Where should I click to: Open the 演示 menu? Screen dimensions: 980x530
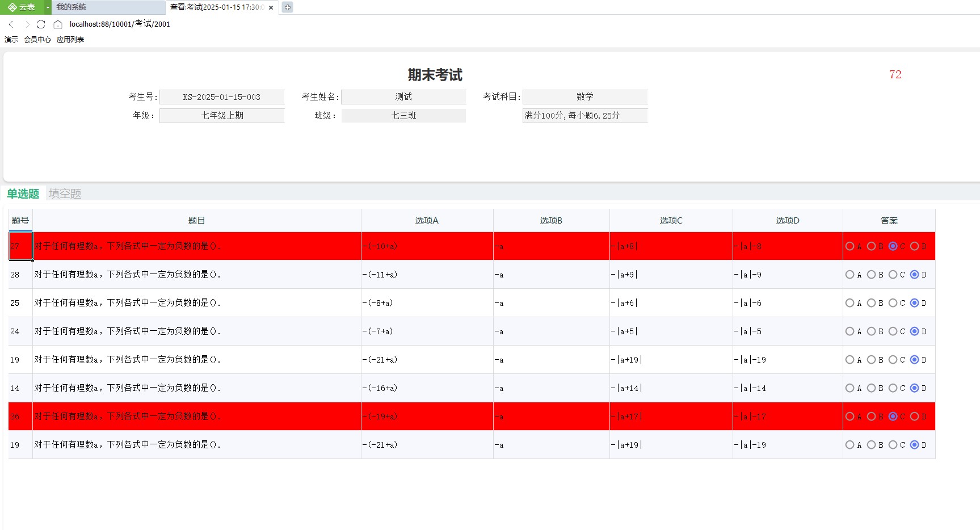coord(11,40)
